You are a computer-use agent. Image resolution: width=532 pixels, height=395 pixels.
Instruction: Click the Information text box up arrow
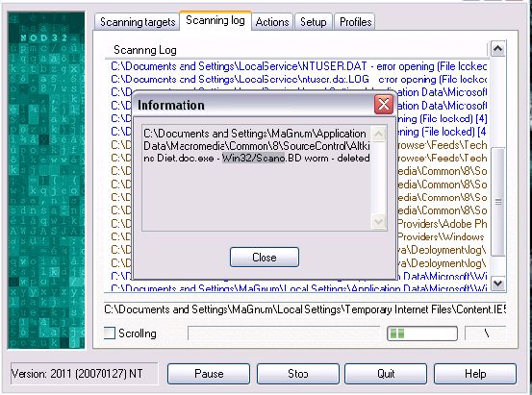click(379, 135)
